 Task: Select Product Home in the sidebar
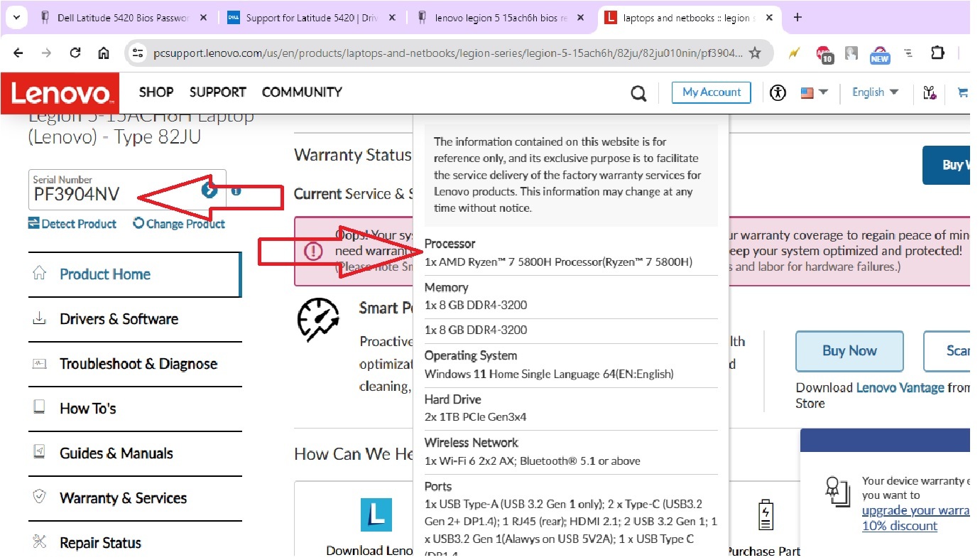pos(135,274)
